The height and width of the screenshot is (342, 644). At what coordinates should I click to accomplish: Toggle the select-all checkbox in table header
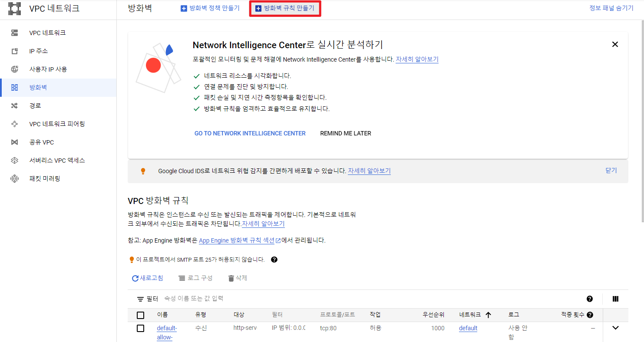[x=140, y=315]
